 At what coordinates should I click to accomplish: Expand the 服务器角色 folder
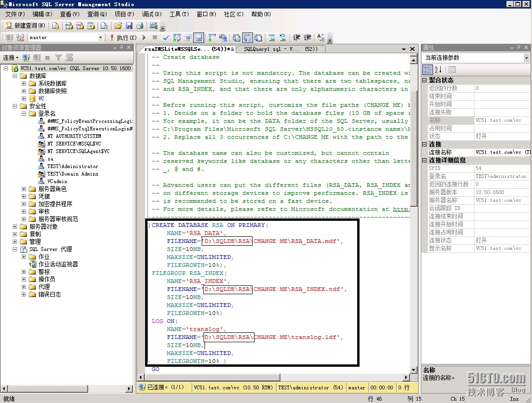[x=24, y=189]
